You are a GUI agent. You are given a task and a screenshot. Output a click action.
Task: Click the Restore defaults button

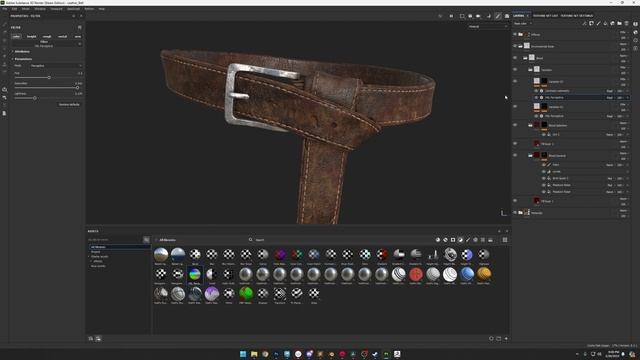click(69, 104)
